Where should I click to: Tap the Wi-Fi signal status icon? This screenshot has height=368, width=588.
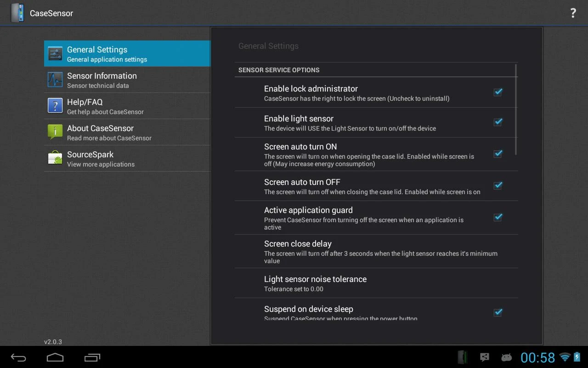point(565,357)
